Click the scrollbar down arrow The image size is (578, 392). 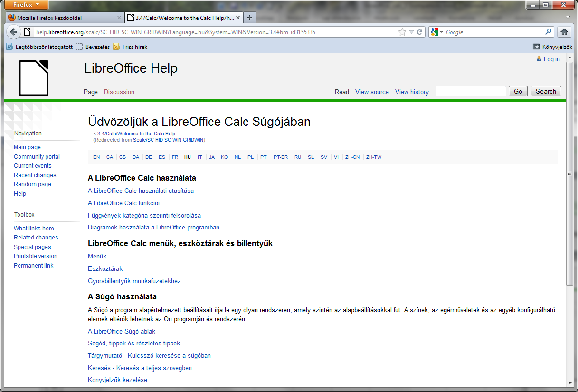[570, 383]
